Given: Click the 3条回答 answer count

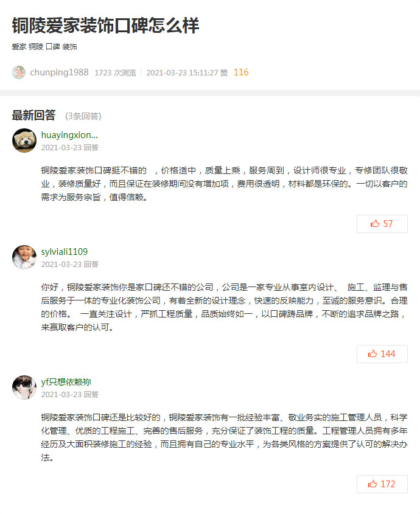Looking at the screenshot, I should click(x=83, y=116).
